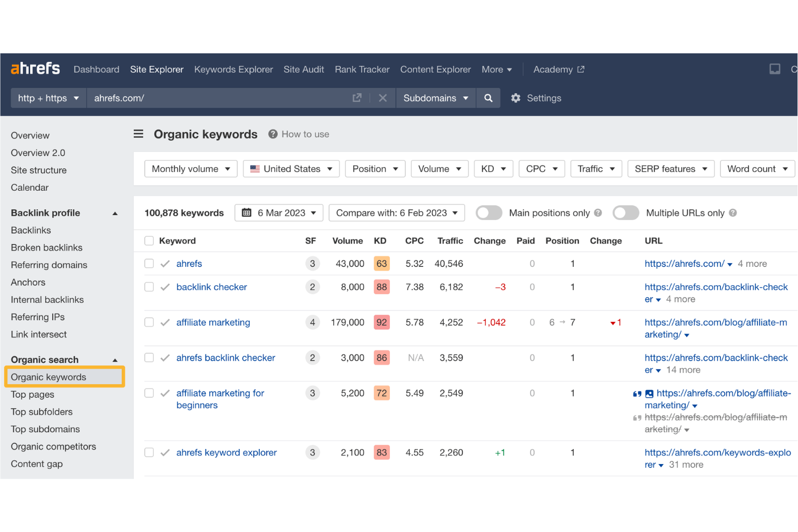The height and width of the screenshot is (532, 798).
Task: Open the Monthly volume dropdown
Action: [190, 168]
